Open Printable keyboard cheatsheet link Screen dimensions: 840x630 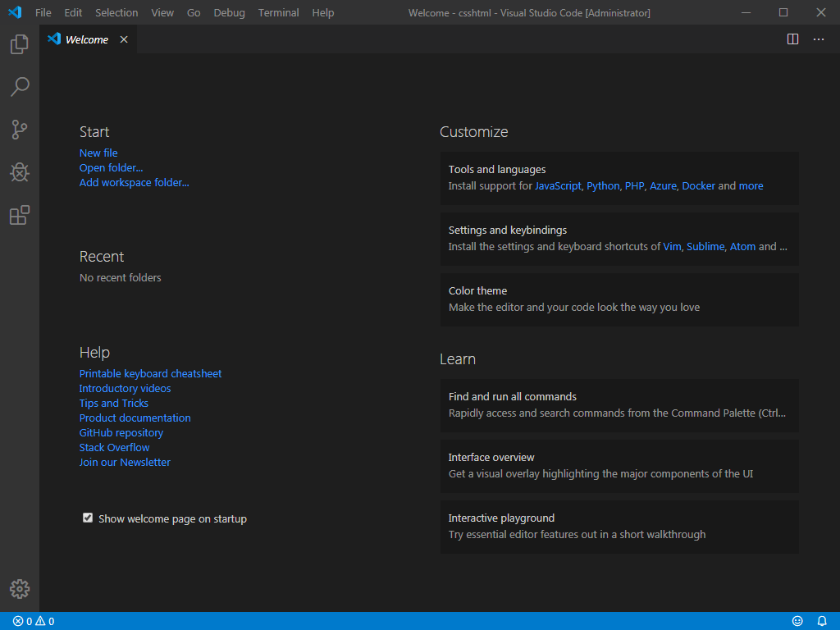(x=151, y=374)
